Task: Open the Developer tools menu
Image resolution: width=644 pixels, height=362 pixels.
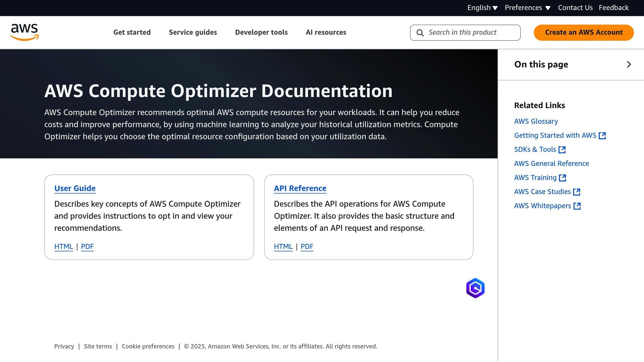Action: [261, 32]
